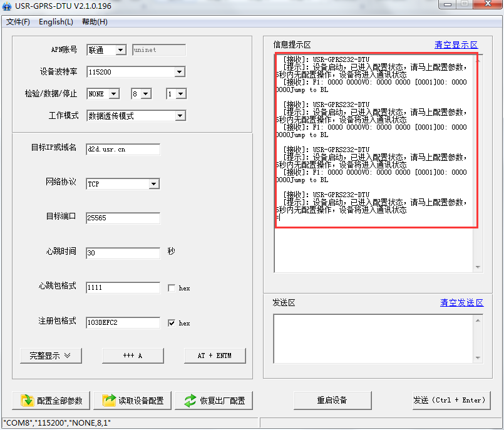Image resolution: width=504 pixels, height=430 pixels.
Task: Click the AT + ENTM button
Action: tap(215, 355)
